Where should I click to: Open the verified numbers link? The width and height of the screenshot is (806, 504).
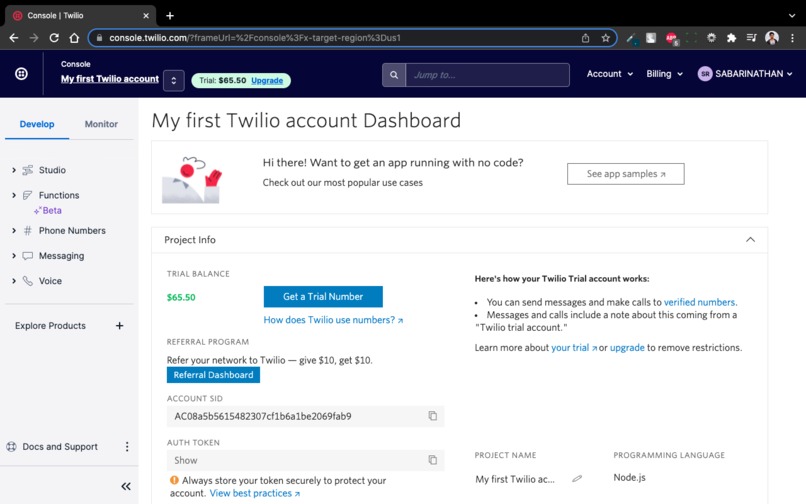click(700, 302)
